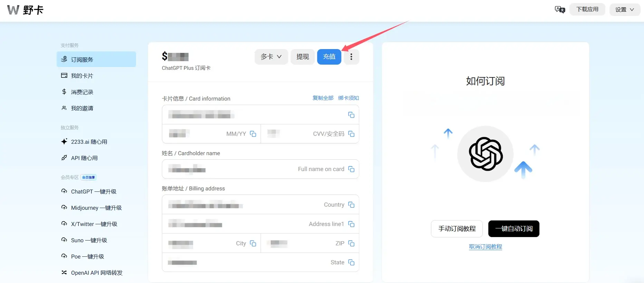Click the 会员独享 badge
644x283 pixels.
coord(88,177)
